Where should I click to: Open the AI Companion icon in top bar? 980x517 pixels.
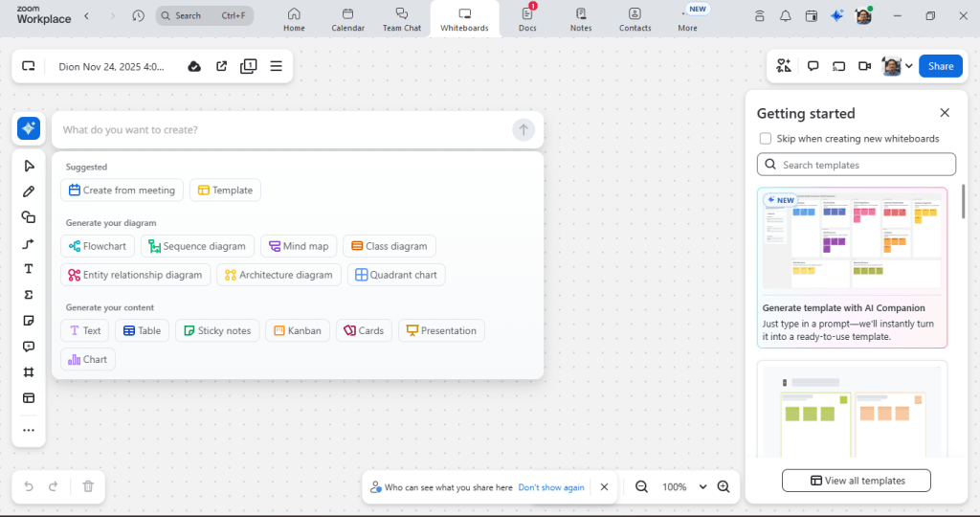pos(836,16)
